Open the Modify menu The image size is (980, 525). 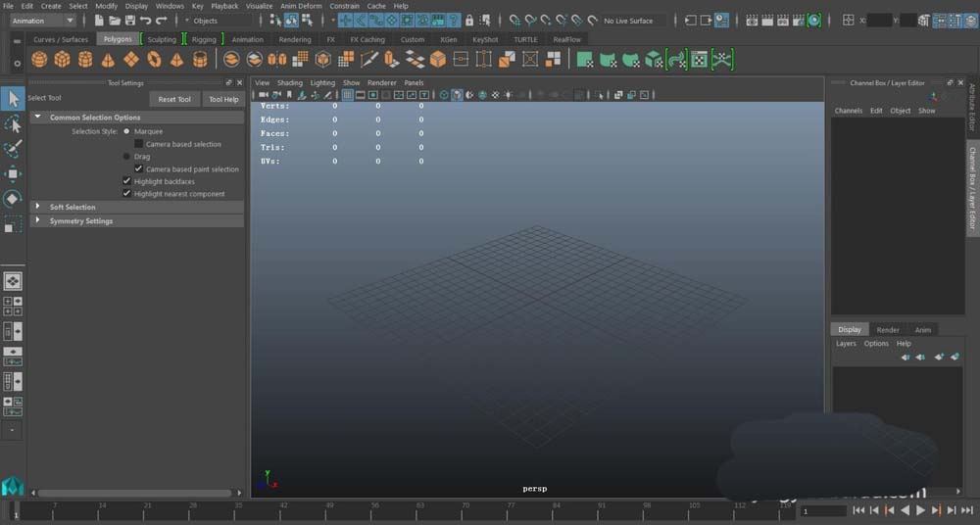(x=106, y=6)
